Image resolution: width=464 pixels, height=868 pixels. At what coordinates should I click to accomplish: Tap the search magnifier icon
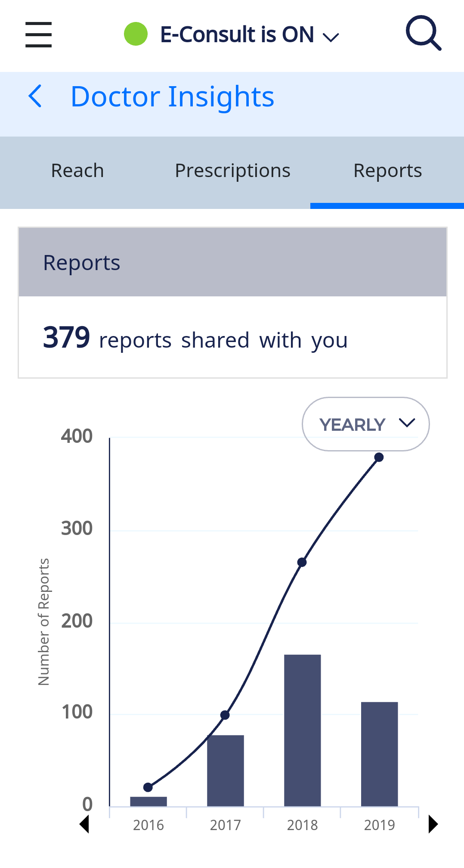click(423, 33)
